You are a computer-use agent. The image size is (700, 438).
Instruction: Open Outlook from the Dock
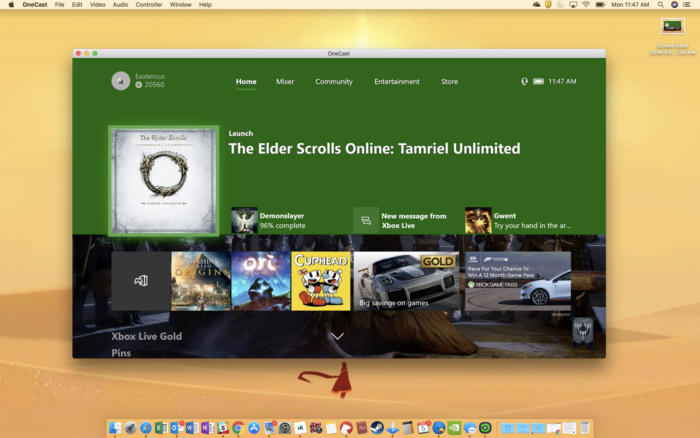click(176, 428)
